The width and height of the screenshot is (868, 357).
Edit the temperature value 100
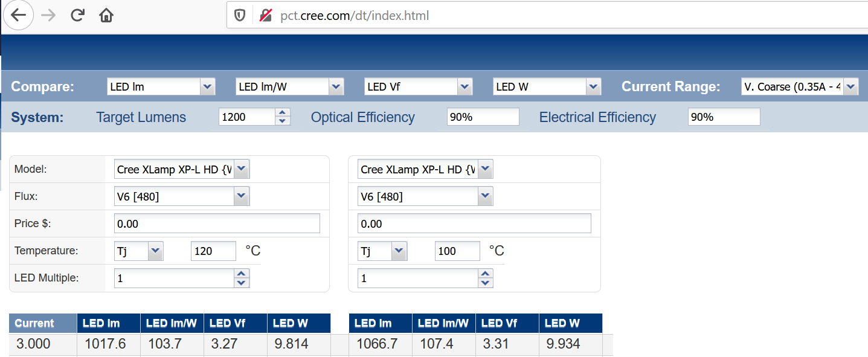457,251
